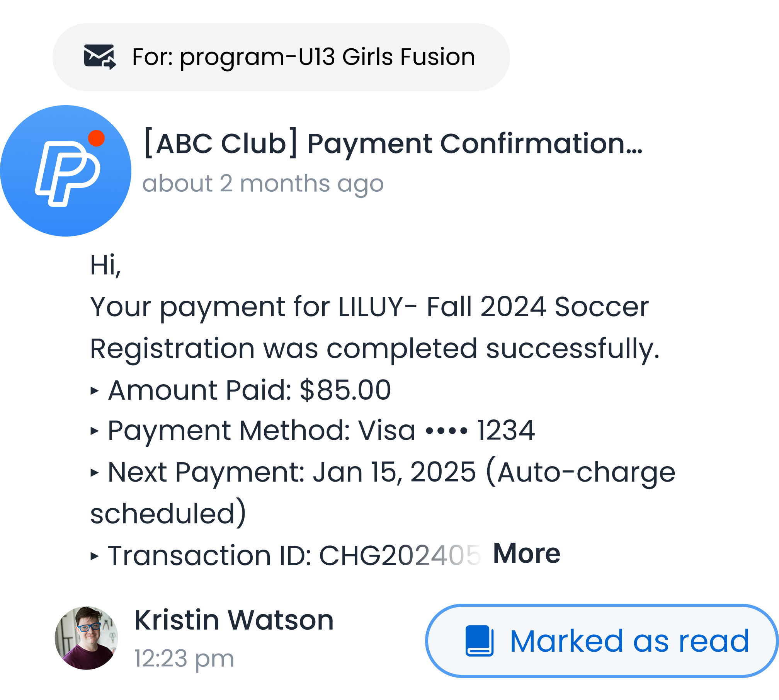Open the program-U13 Girls Fusion recipient label
The width and height of the screenshot is (779, 700).
tap(303, 57)
